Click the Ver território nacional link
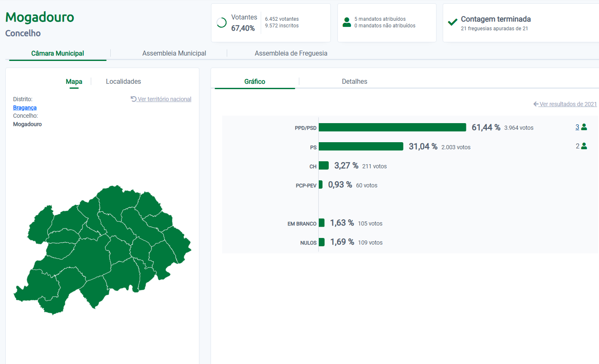 point(165,99)
